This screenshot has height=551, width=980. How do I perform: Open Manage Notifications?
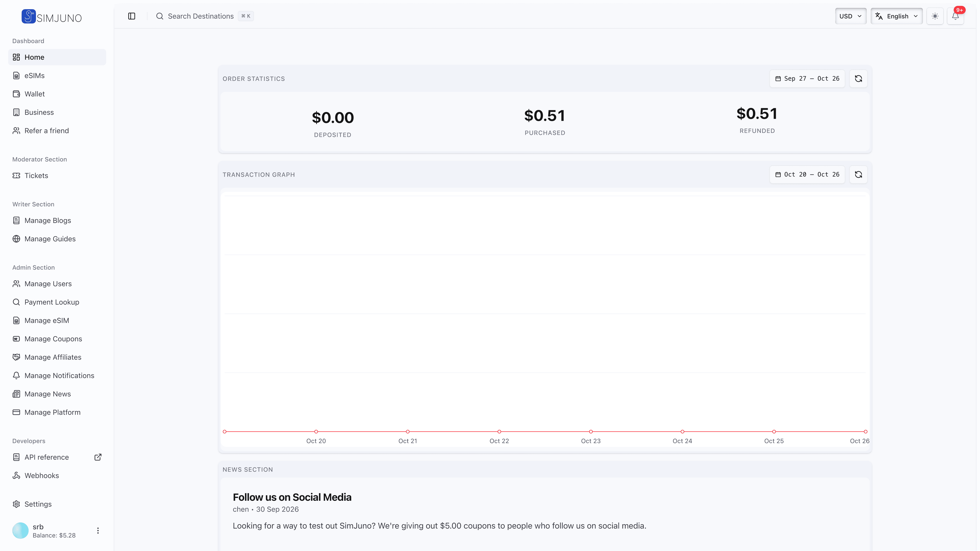(x=57, y=376)
